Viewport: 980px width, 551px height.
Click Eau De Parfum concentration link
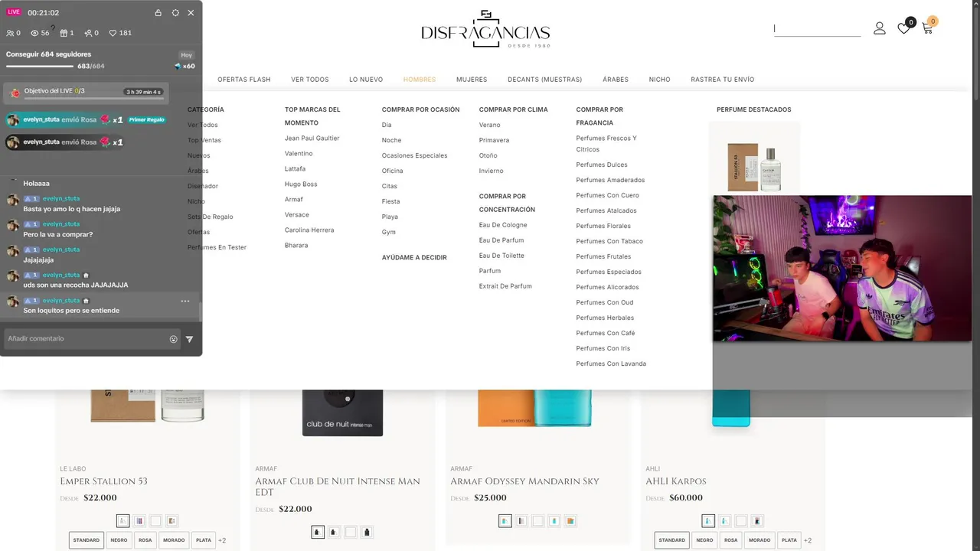pyautogui.click(x=501, y=240)
